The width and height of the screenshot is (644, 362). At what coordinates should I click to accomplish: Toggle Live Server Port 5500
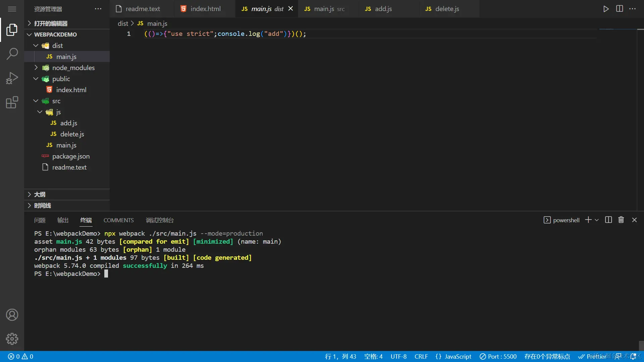[498, 357]
